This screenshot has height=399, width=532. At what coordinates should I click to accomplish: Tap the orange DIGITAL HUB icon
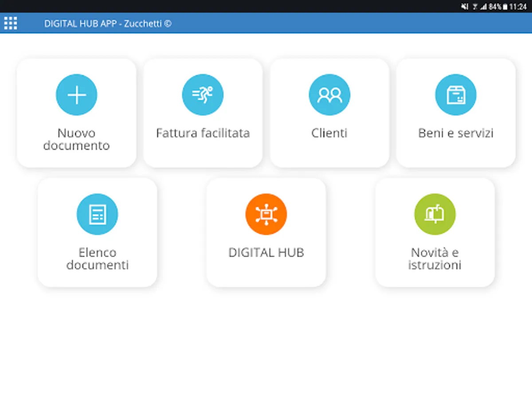coord(266,214)
